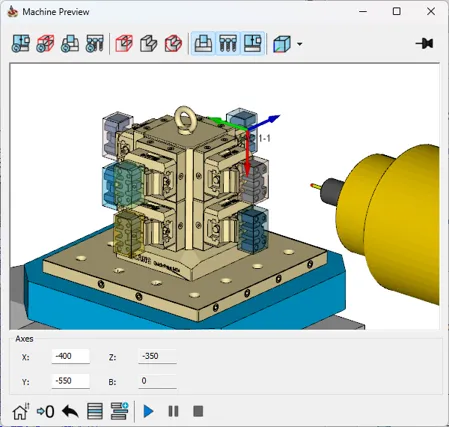Click the Z axis value field

tap(157, 356)
